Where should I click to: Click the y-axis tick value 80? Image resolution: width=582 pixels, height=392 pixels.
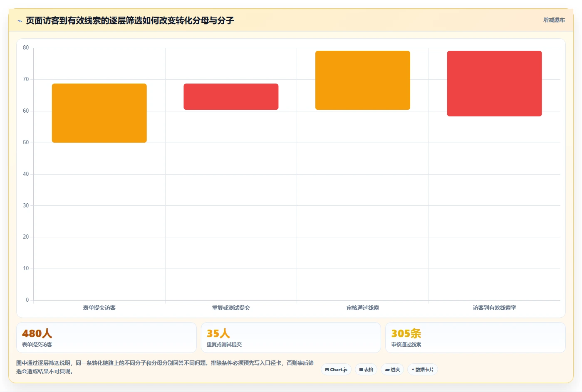(x=26, y=48)
